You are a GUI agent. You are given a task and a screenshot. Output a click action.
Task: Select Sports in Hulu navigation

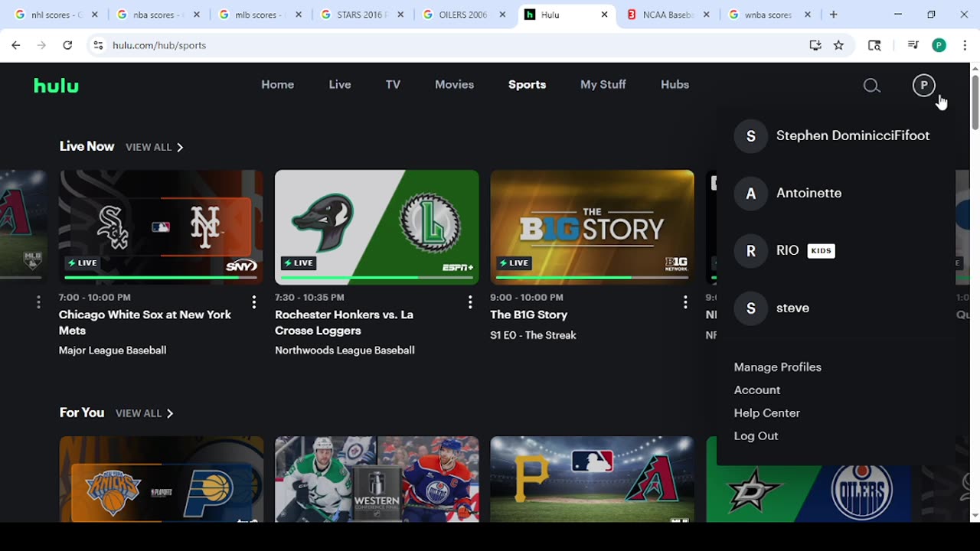pyautogui.click(x=527, y=85)
